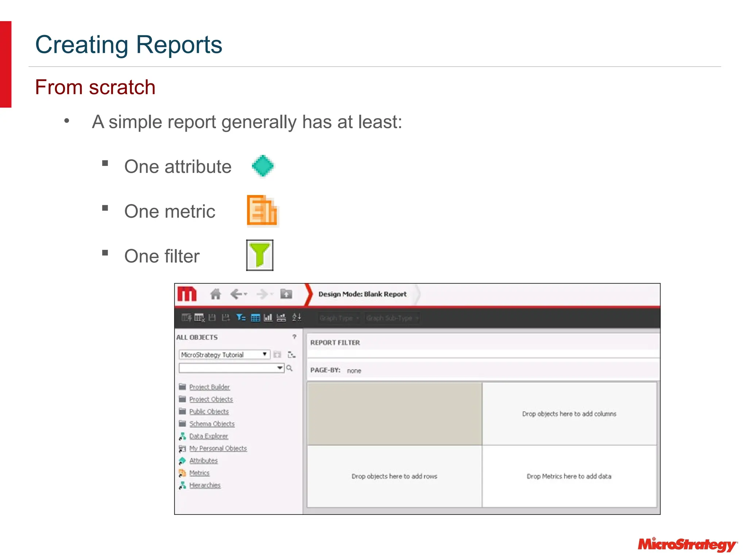Click the Save report toolbar icon
Viewport: 747px width, 560px height.
point(212,318)
